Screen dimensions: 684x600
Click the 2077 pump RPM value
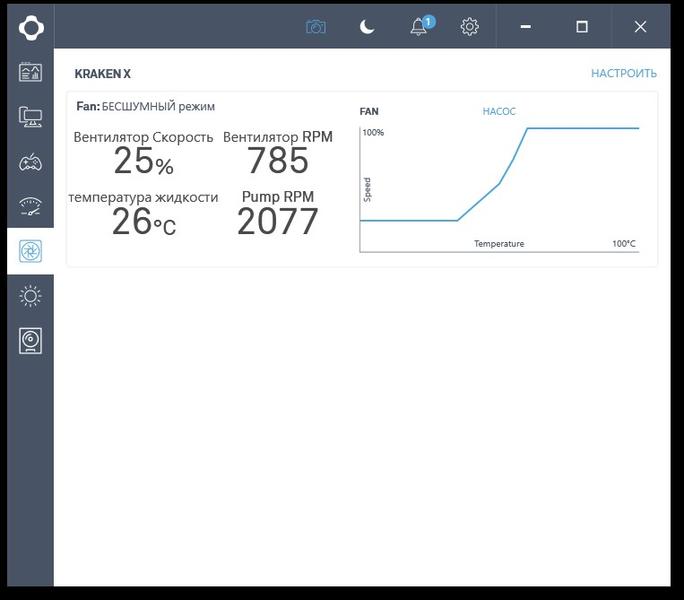278,221
